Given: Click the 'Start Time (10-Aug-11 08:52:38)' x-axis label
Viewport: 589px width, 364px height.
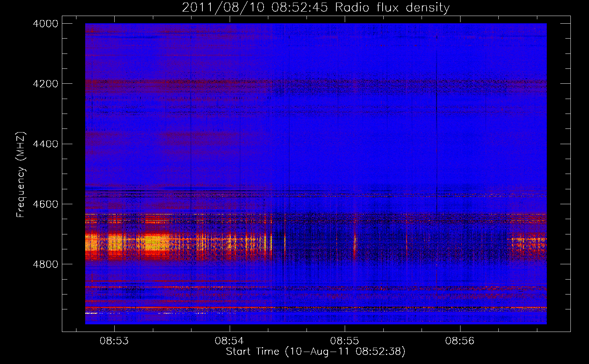Looking at the screenshot, I should (316, 352).
